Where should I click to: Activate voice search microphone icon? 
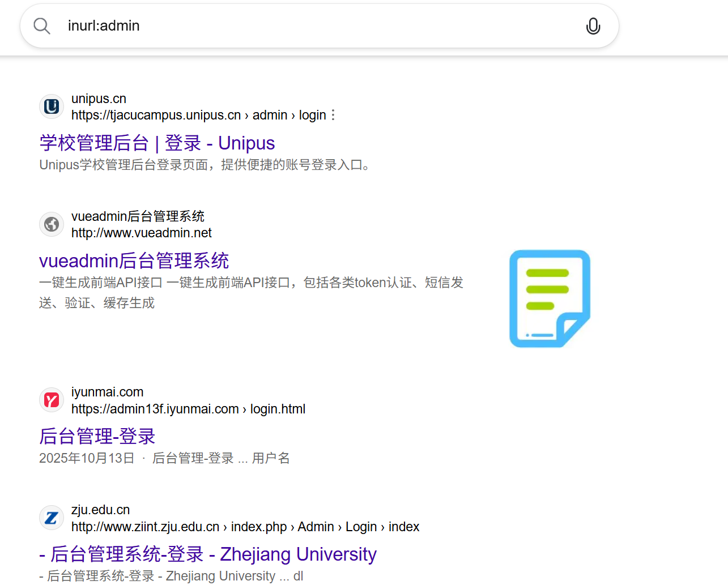click(x=593, y=26)
